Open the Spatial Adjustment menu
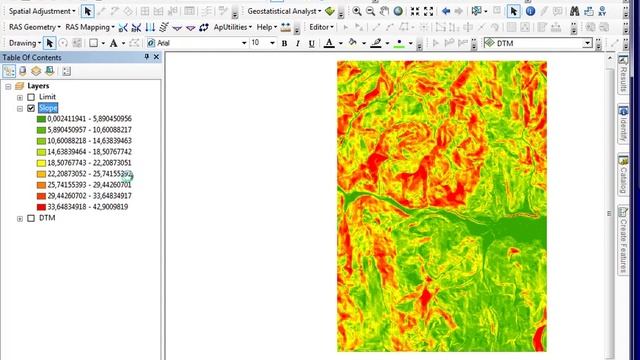 (42, 11)
